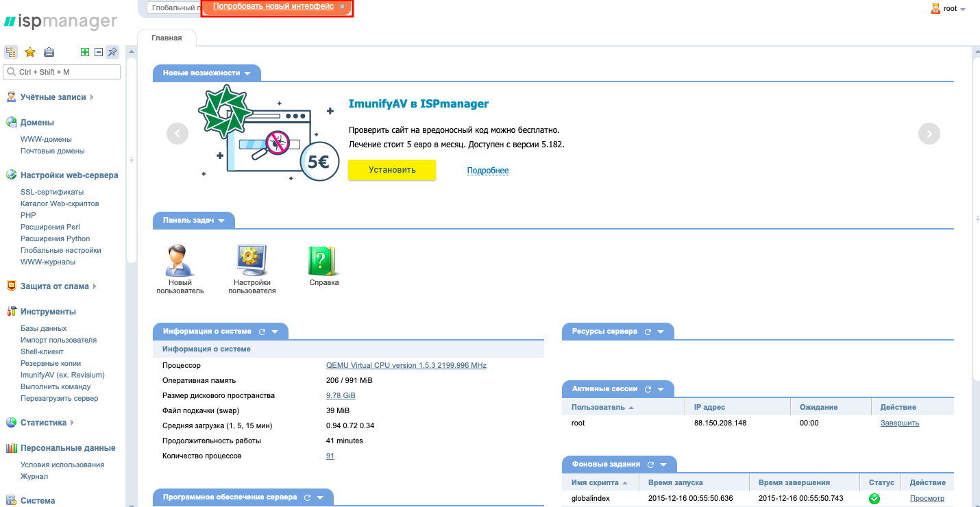
Task: Open Программное обеспечение сервера dropdown arrow
Action: click(x=320, y=498)
